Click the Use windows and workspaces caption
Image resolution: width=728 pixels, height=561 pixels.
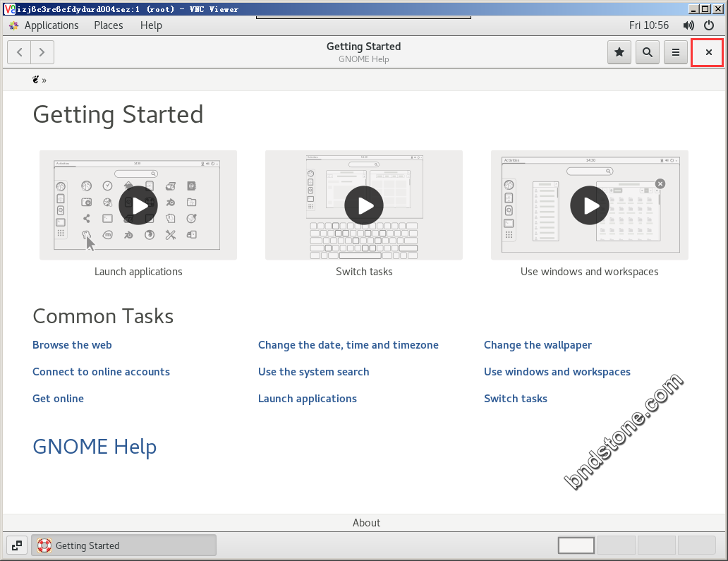(590, 272)
